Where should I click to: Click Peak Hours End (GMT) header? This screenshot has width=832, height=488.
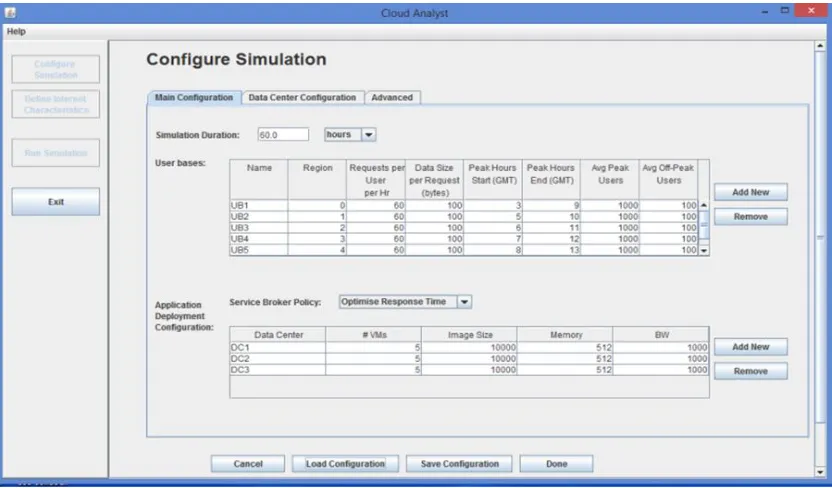551,180
